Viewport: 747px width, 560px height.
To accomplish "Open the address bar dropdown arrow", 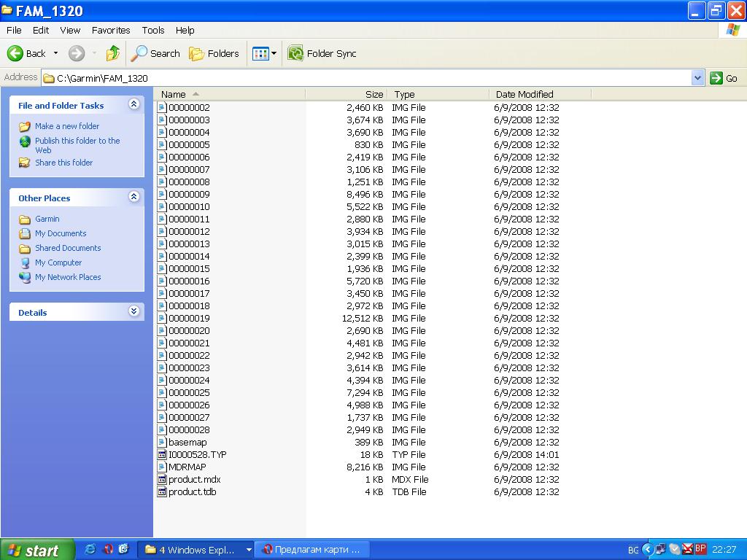I will pos(697,78).
